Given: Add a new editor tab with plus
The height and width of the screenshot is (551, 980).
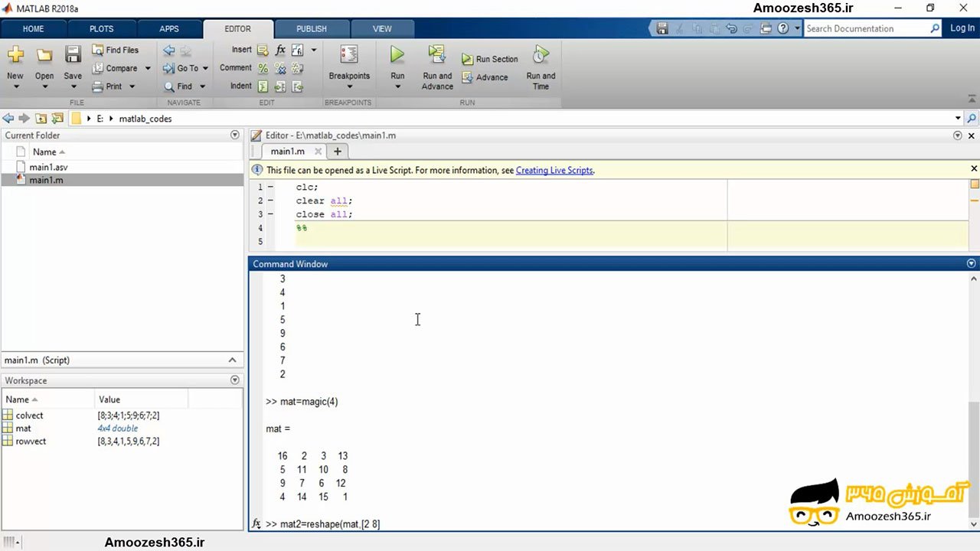Looking at the screenshot, I should [337, 152].
